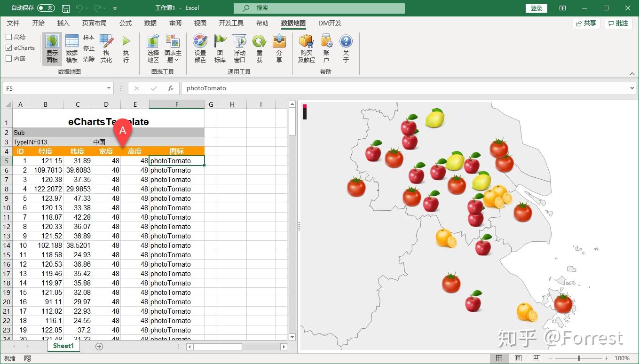Image resolution: width=639 pixels, height=364 pixels.
Task: Open 选择地区 (Select Region) tool
Action: pyautogui.click(x=153, y=47)
